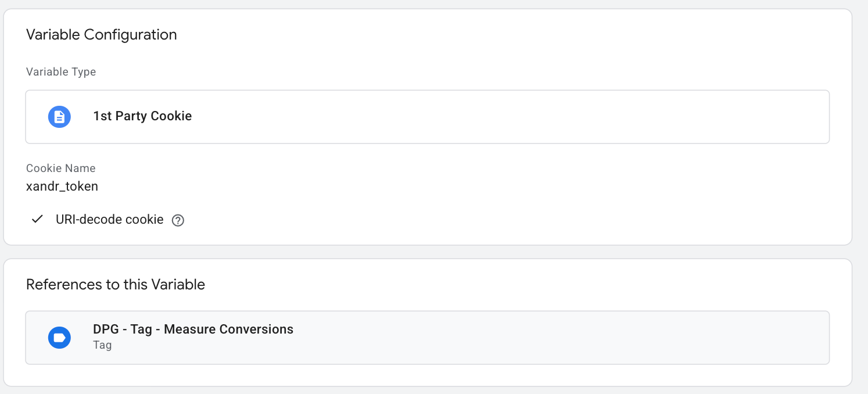Open help icon beside URI-decode cookie
This screenshot has width=868, height=394.
[178, 221]
